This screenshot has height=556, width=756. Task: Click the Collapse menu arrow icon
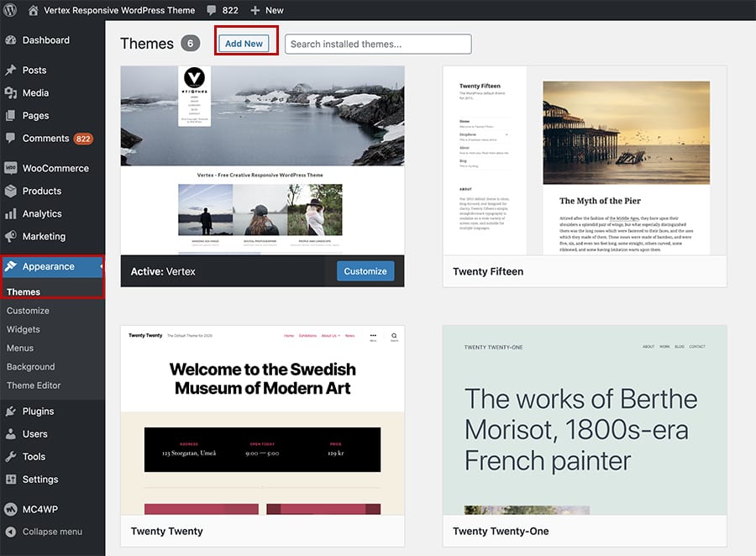click(11, 532)
